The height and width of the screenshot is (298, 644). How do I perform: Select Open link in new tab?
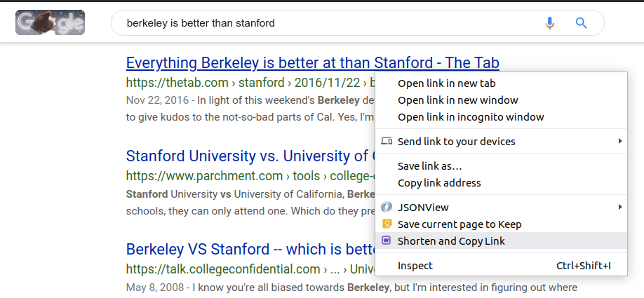pyautogui.click(x=451, y=83)
